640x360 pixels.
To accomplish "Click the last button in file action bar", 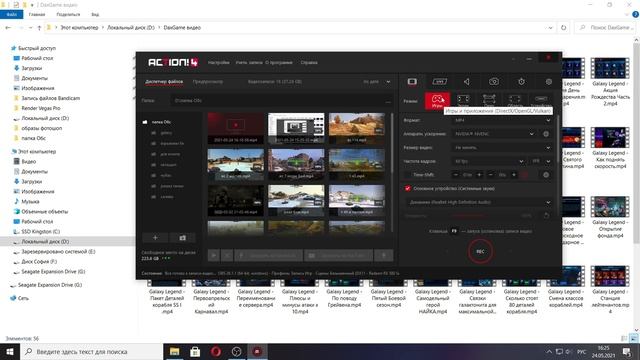I will [x=384, y=256].
